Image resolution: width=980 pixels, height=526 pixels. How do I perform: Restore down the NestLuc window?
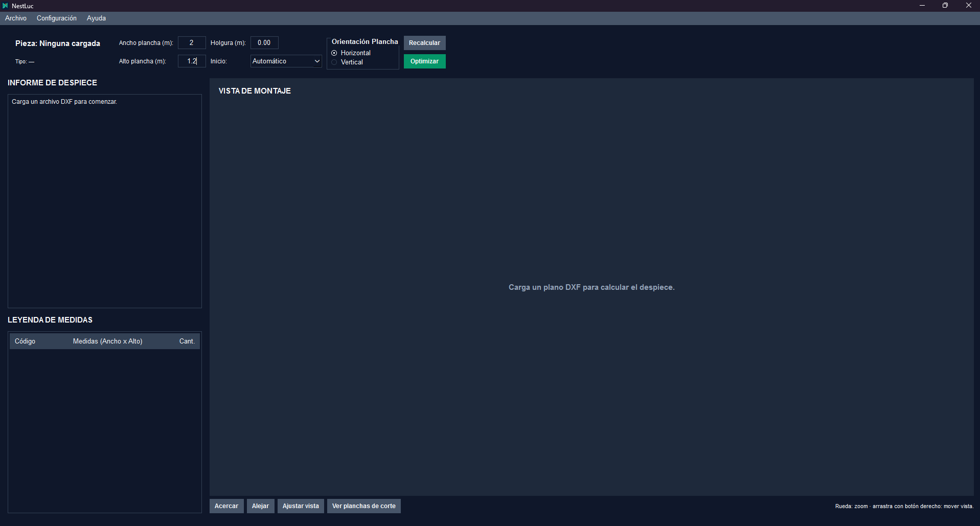[x=945, y=6]
